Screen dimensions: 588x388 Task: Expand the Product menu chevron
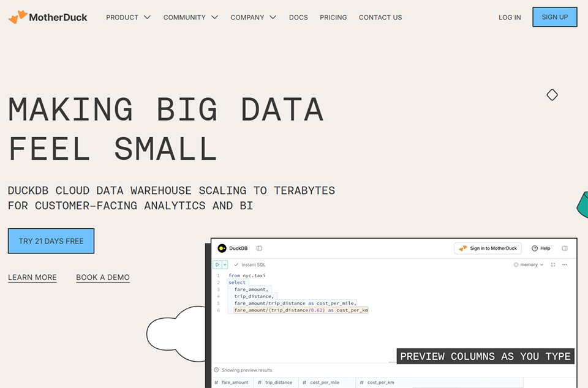148,17
